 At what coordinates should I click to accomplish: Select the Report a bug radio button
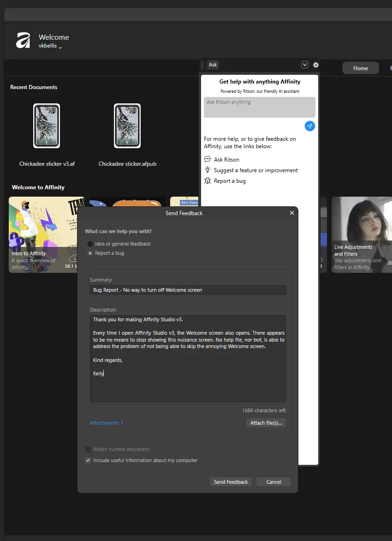(x=90, y=253)
